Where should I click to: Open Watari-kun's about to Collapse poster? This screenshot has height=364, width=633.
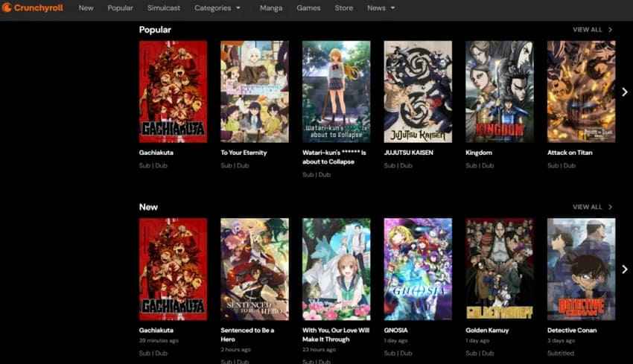click(337, 92)
